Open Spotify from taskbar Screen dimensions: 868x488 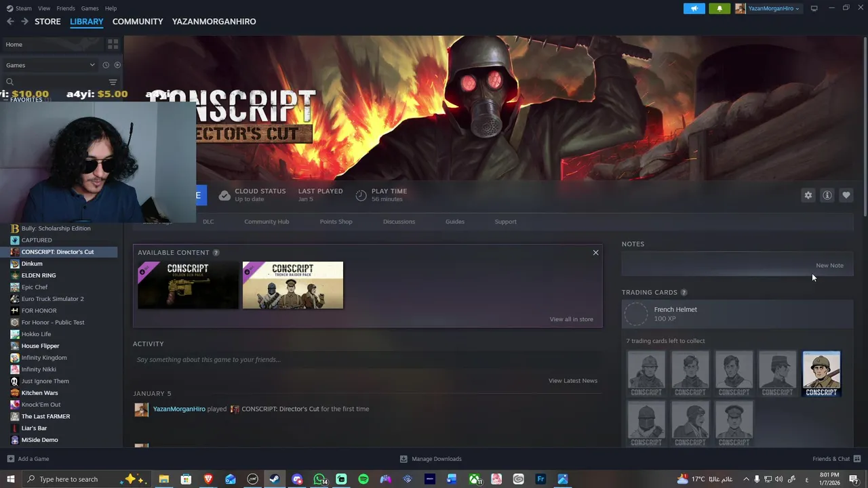tap(363, 479)
